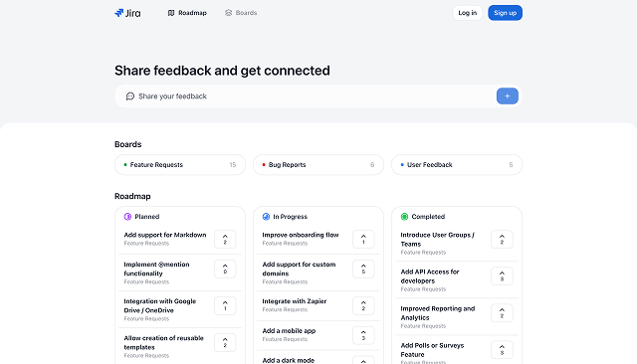The width and height of the screenshot is (637, 364).
Task: Upvote Improved Reporting and Analytics
Action: tap(502, 313)
